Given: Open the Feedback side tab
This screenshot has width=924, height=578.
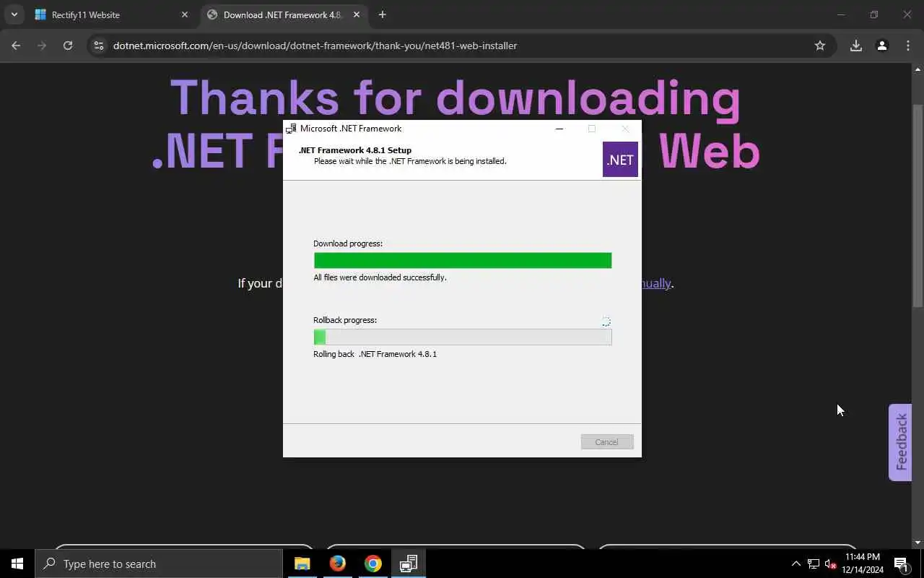Looking at the screenshot, I should [900, 442].
